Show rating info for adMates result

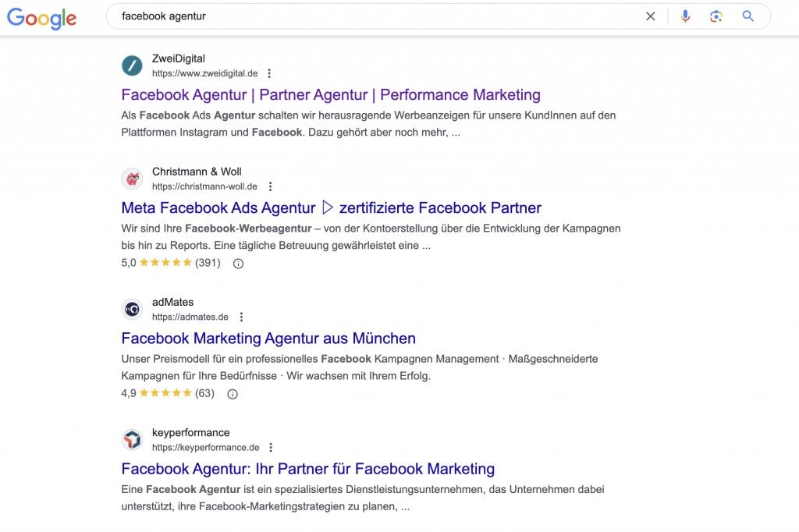pyautogui.click(x=232, y=394)
